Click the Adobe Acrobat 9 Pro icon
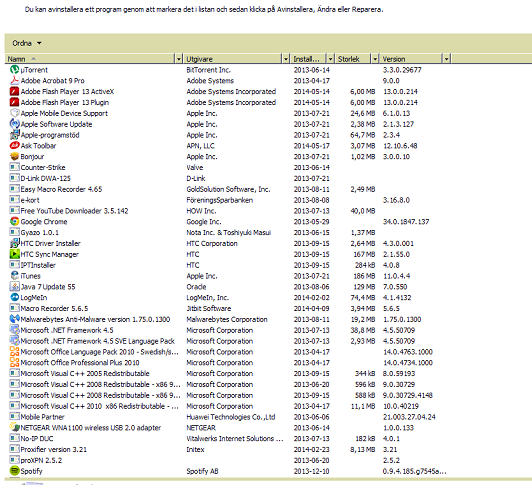The image size is (532, 485). tap(14, 80)
